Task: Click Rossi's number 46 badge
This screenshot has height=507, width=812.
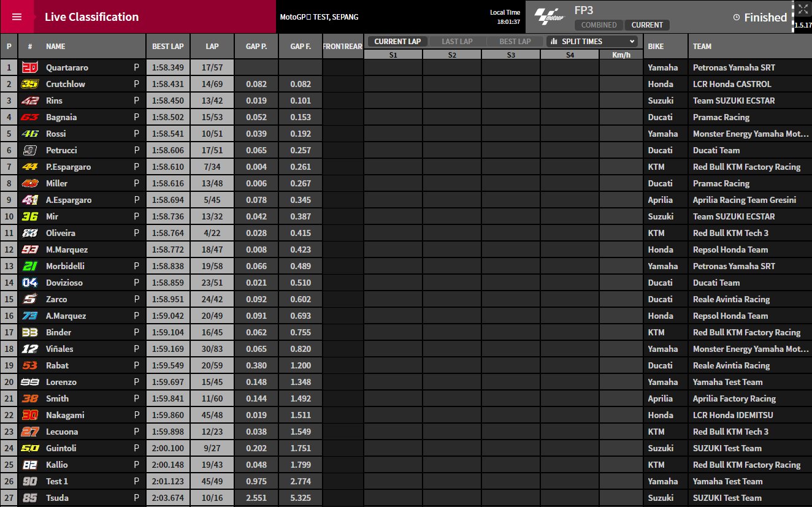Action: click(x=29, y=134)
